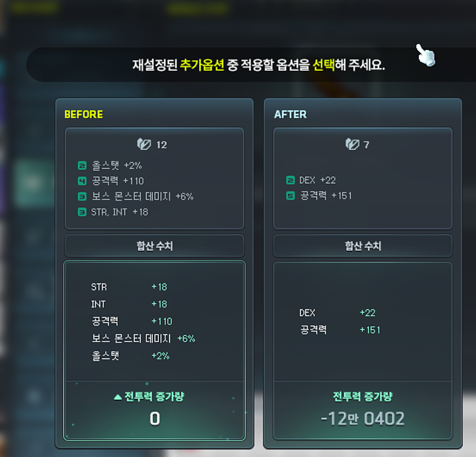This screenshot has height=457, width=476.
Task: Click the up arrow beside 전투력 증가량
Action: click(118, 397)
